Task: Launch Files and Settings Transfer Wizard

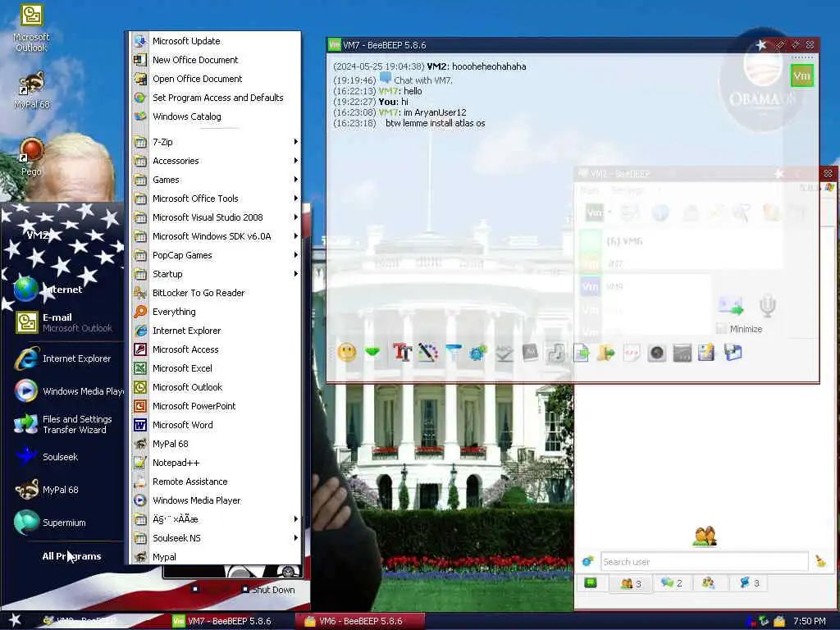Action: coord(63,424)
